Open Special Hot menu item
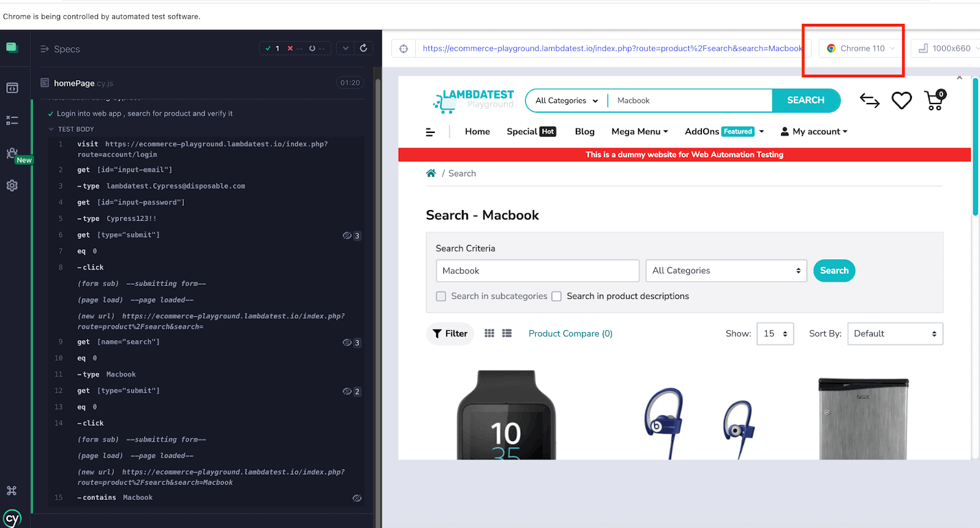The image size is (980, 528). point(531,132)
